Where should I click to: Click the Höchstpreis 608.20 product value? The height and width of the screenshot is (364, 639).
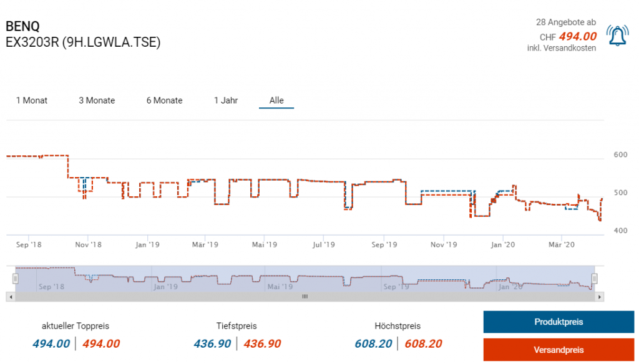click(x=374, y=343)
